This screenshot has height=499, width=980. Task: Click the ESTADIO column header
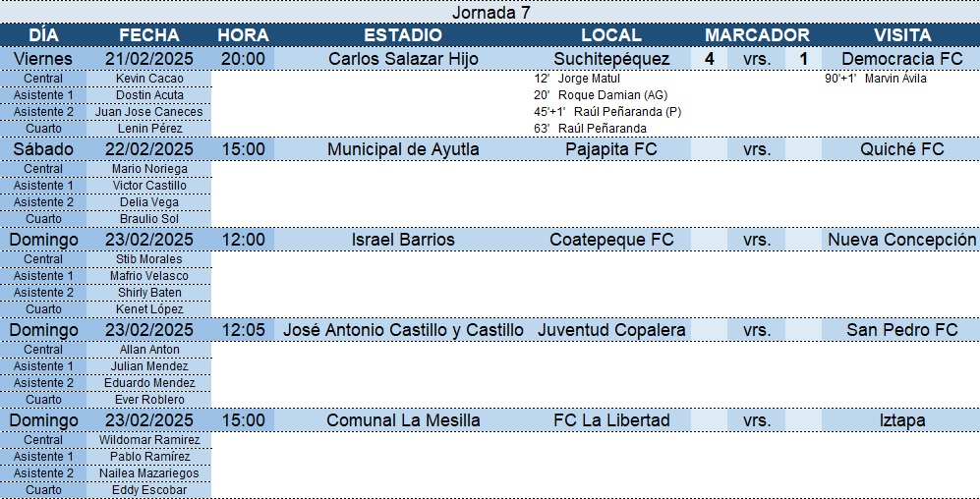[x=403, y=35]
